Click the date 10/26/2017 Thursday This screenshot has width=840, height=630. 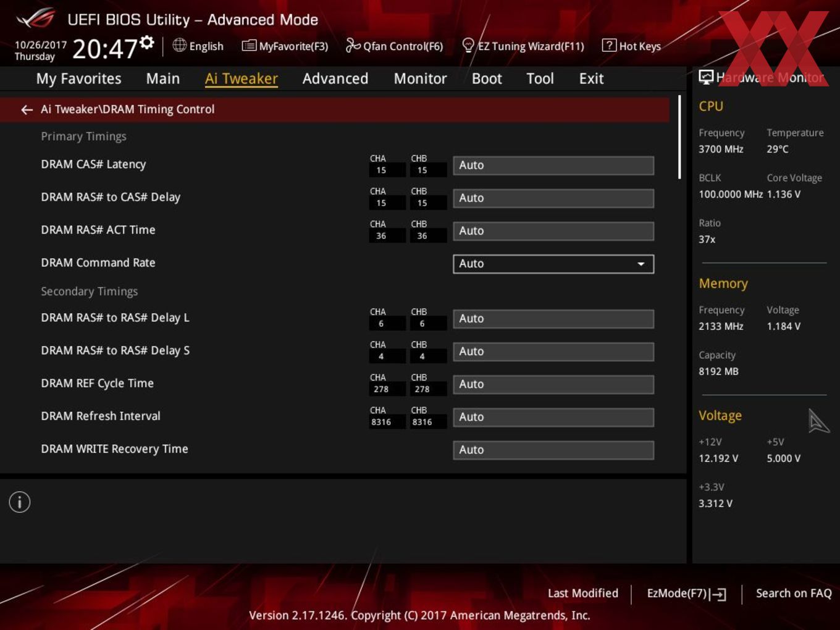(40, 51)
